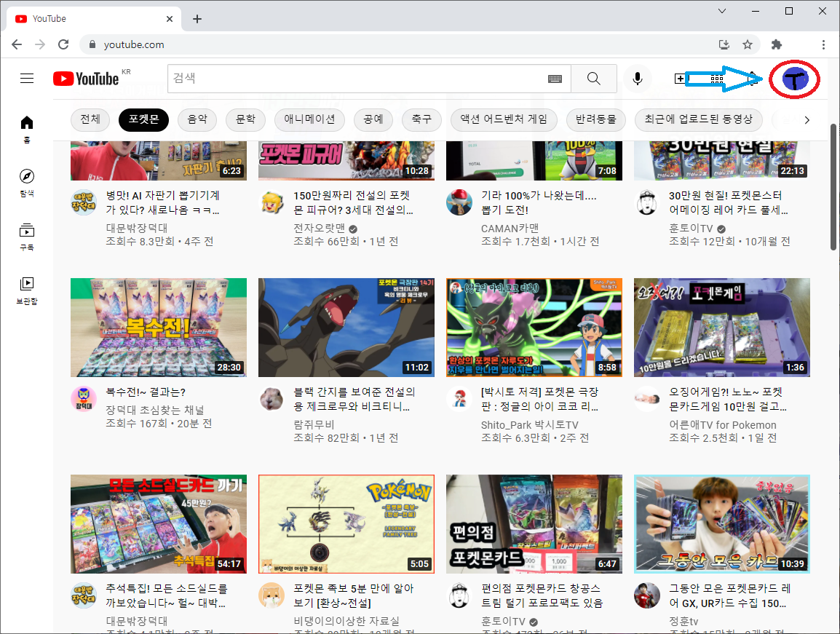Open Chrome tab search dropdown arrow

721,11
